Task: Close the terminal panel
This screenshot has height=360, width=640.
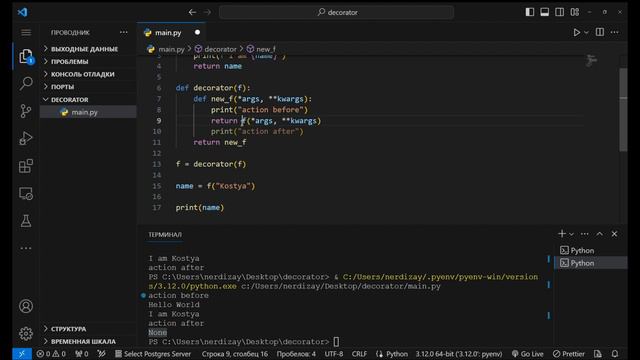Action: (x=614, y=234)
